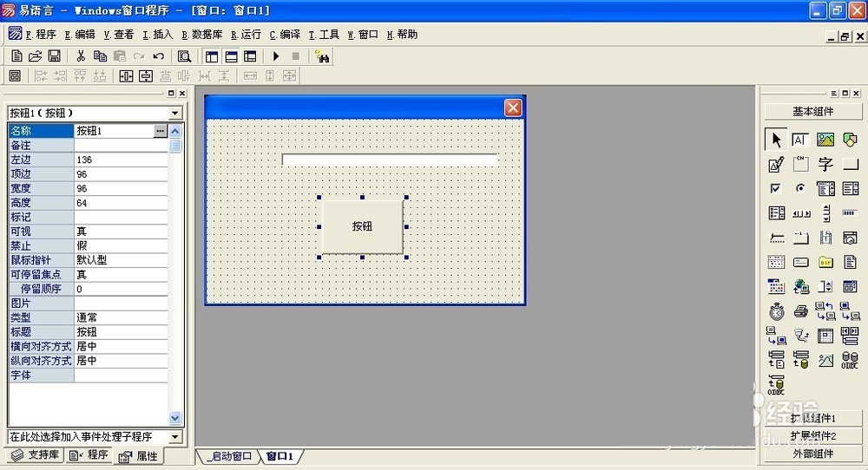Click property list scroll up arrow
Image resolution: width=868 pixels, height=470 pixels.
[x=175, y=131]
